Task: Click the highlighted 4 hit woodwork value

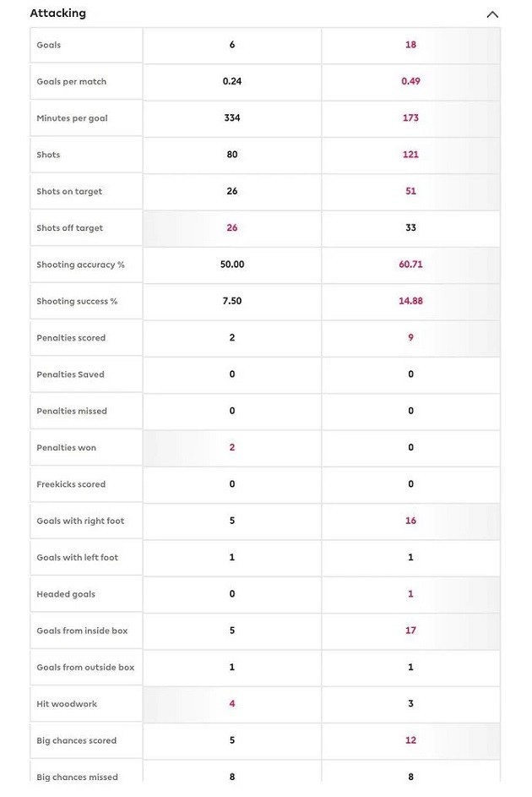Action: tap(231, 704)
